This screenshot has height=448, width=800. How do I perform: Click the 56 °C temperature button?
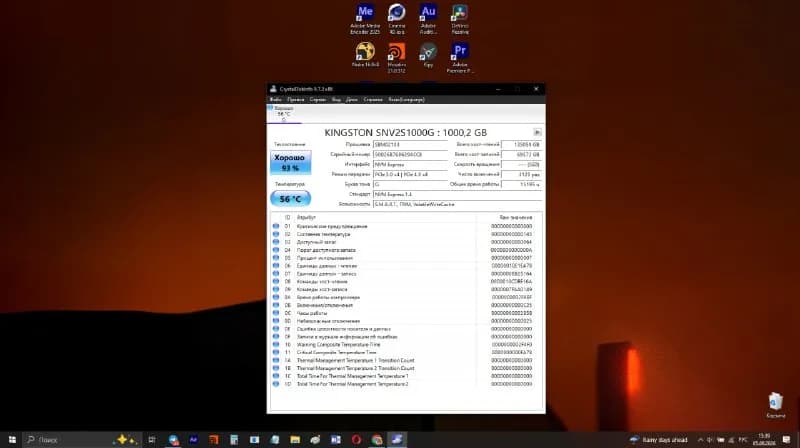[x=290, y=198]
